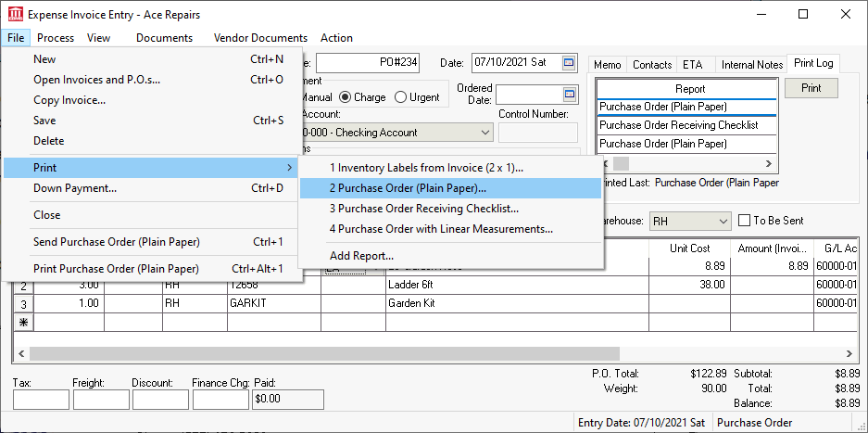Click left arrow of line items scrollbar
868x433 pixels.
point(22,353)
